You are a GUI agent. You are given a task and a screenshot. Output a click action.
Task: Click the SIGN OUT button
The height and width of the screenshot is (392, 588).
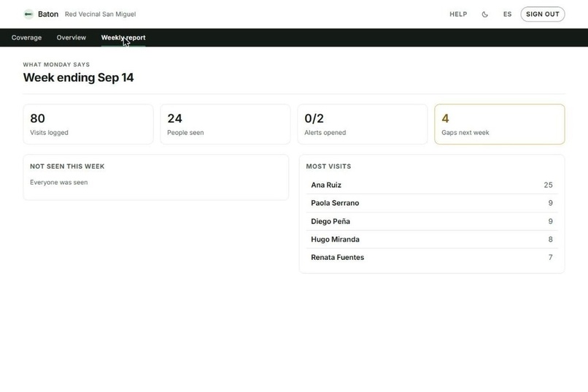(542, 15)
